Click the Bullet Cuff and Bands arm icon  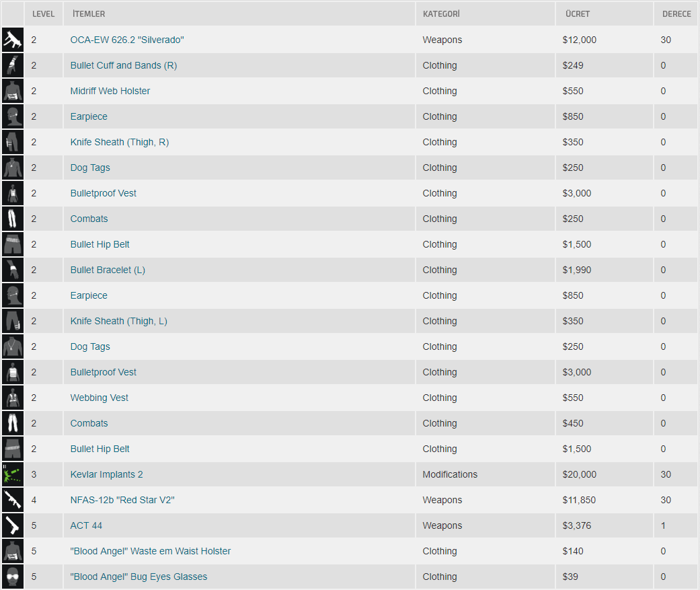pos(13,65)
